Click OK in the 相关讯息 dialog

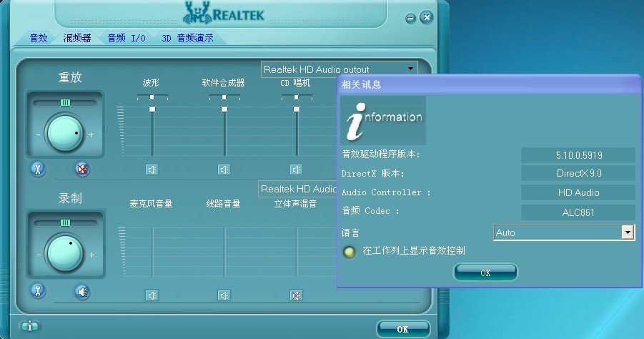coord(485,272)
